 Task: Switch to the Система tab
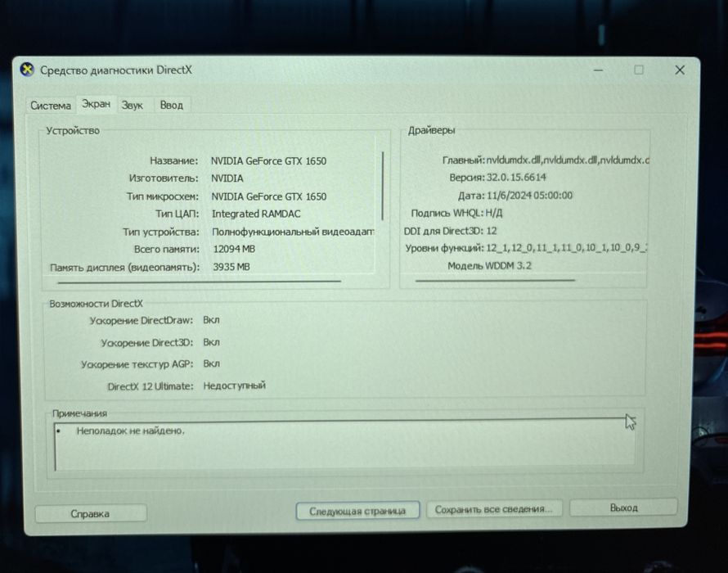pos(51,106)
